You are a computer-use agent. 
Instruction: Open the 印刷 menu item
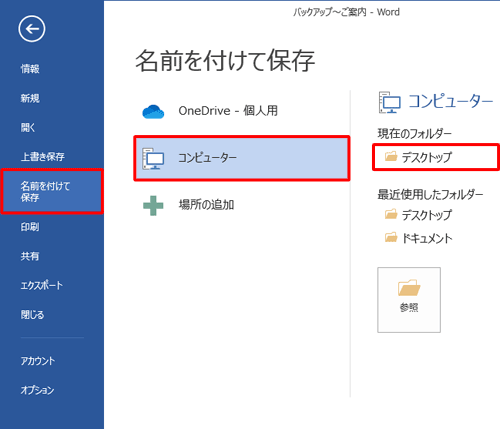coord(30,227)
